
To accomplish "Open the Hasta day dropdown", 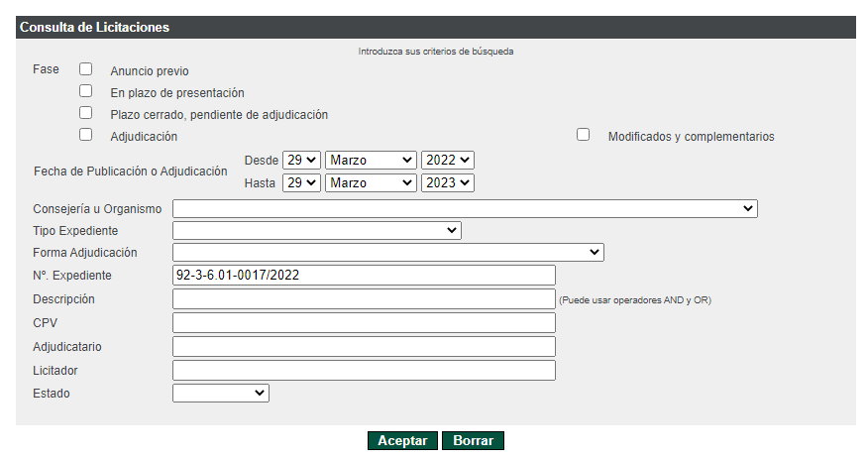I will (301, 182).
